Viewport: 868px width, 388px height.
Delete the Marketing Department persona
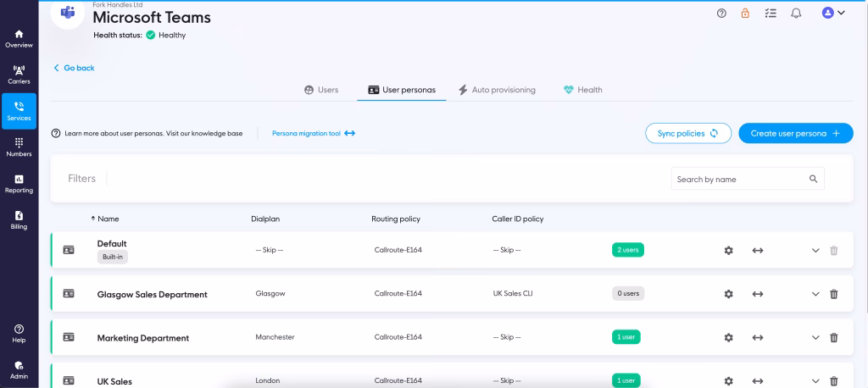click(x=834, y=337)
